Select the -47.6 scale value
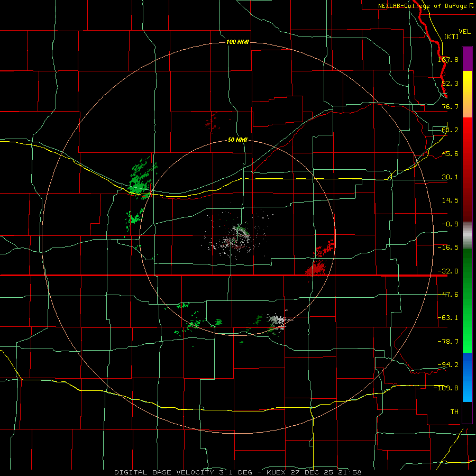476x476 pixels. (448, 295)
